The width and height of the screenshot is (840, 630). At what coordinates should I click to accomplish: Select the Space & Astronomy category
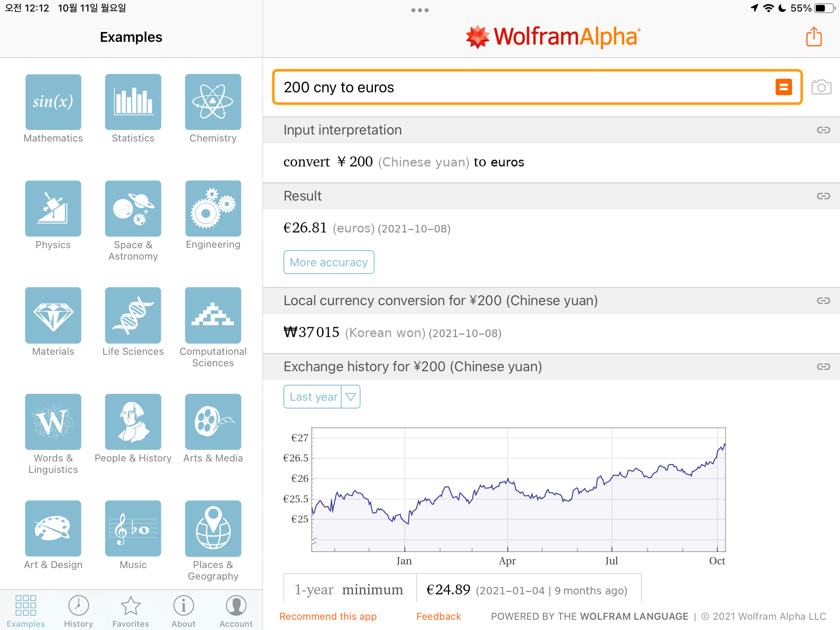click(133, 209)
